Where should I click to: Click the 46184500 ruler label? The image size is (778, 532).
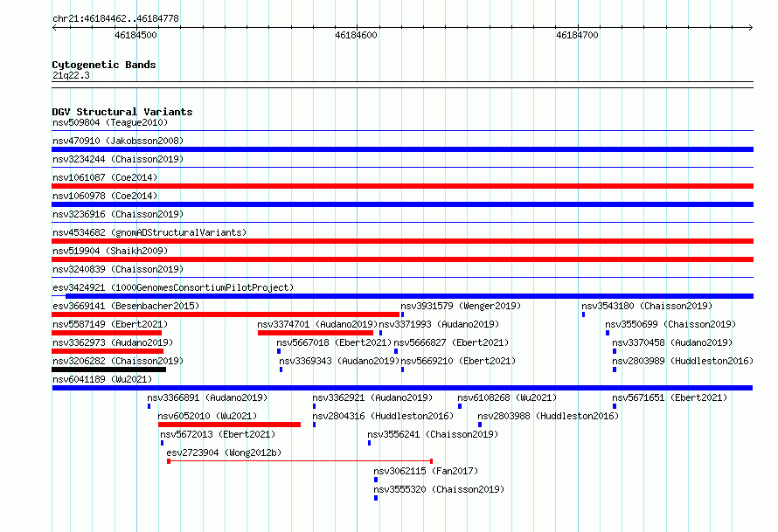tap(135, 35)
